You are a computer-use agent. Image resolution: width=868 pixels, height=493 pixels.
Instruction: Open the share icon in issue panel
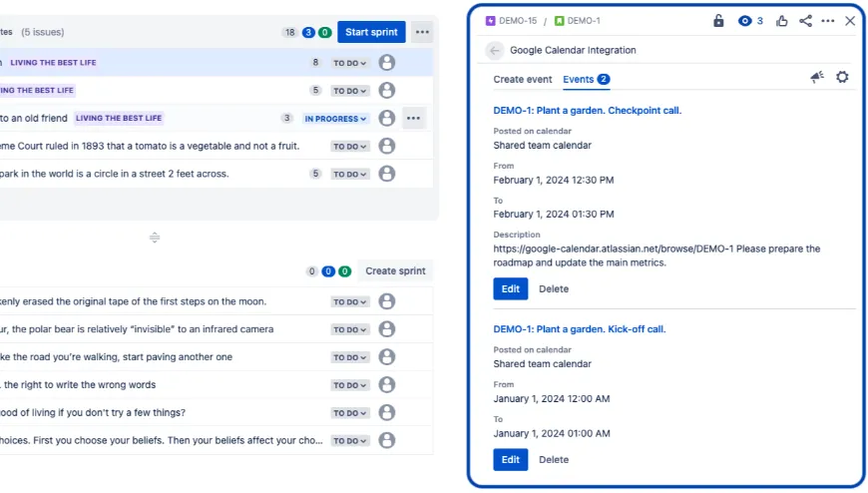click(x=805, y=21)
